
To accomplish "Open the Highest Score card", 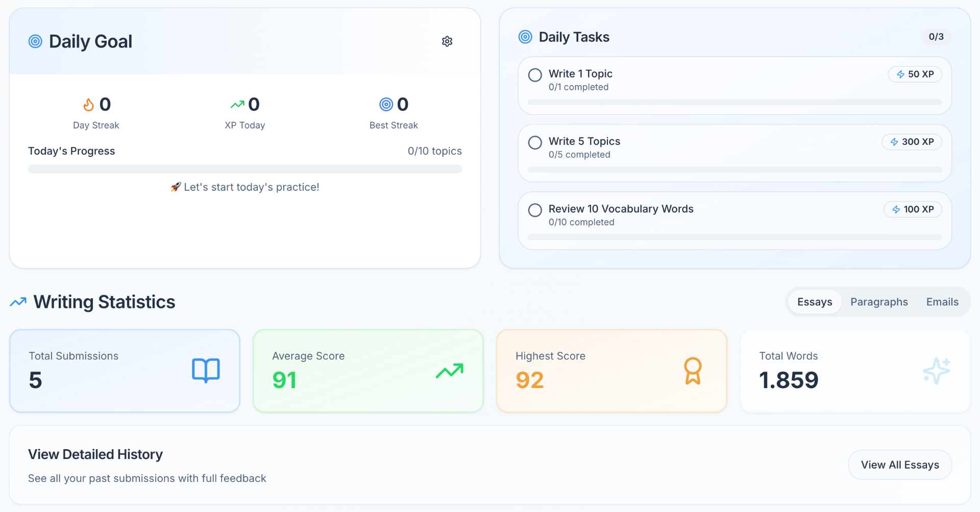I will click(x=611, y=371).
